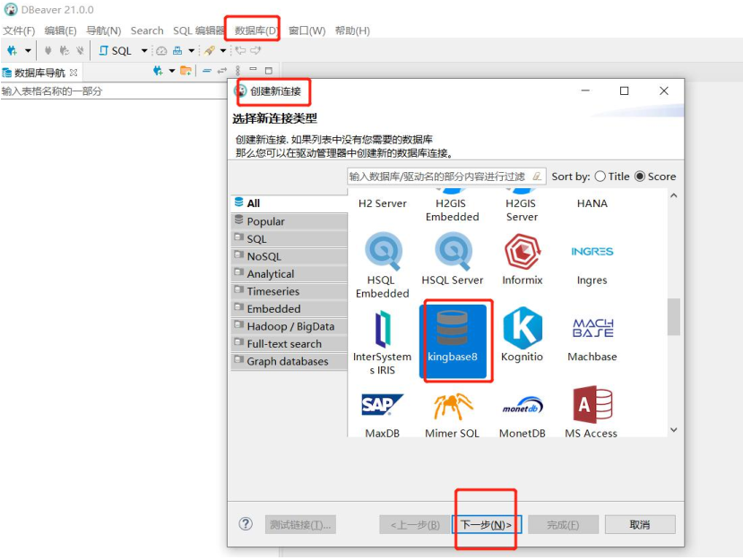Image resolution: width=743 pixels, height=560 pixels.
Task: Select the Analytical category
Action: [x=289, y=274]
